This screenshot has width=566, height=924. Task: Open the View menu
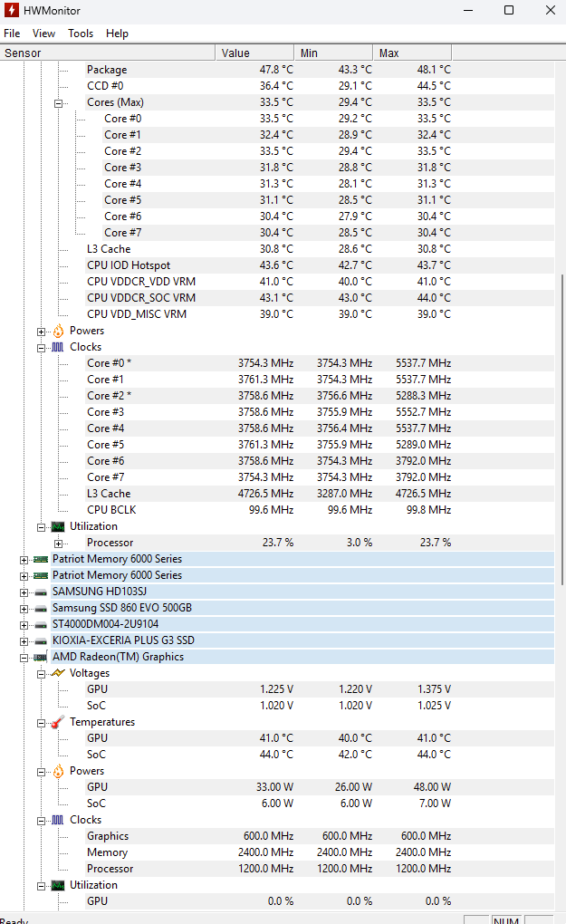[43, 34]
